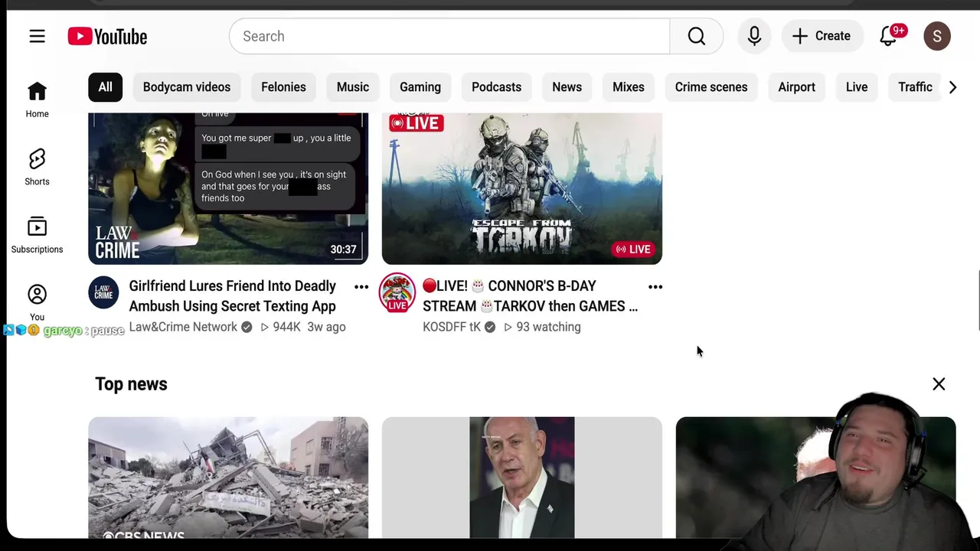
Task: Open the Law&Crime video thumbnail
Action: [x=228, y=188]
